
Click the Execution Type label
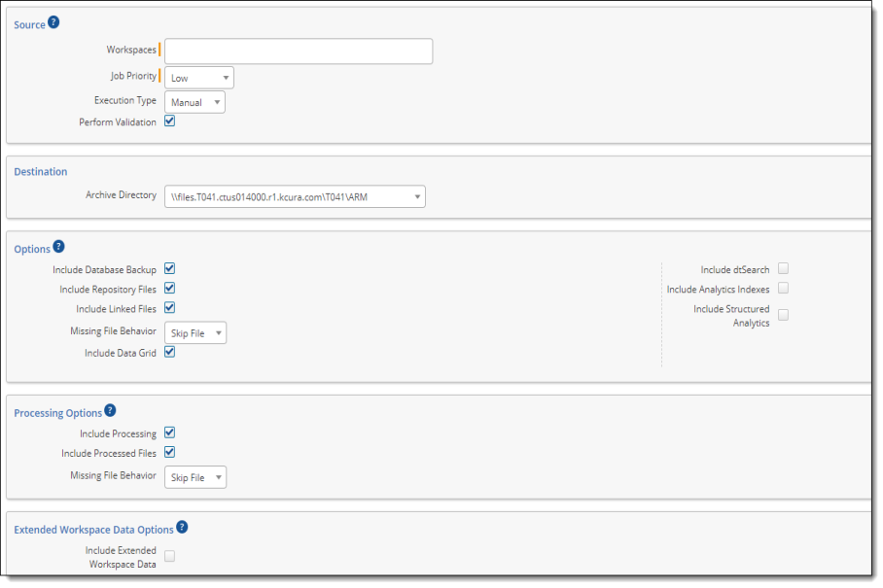[x=125, y=100]
